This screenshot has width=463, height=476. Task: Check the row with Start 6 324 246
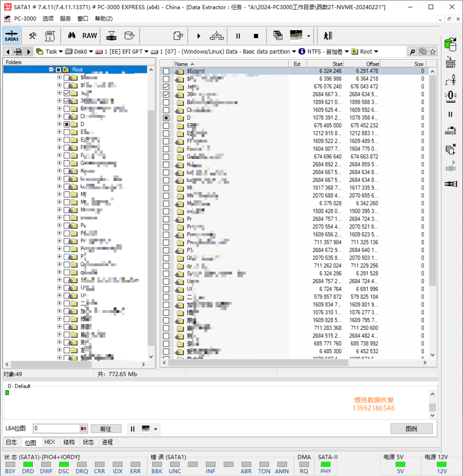[x=166, y=71]
